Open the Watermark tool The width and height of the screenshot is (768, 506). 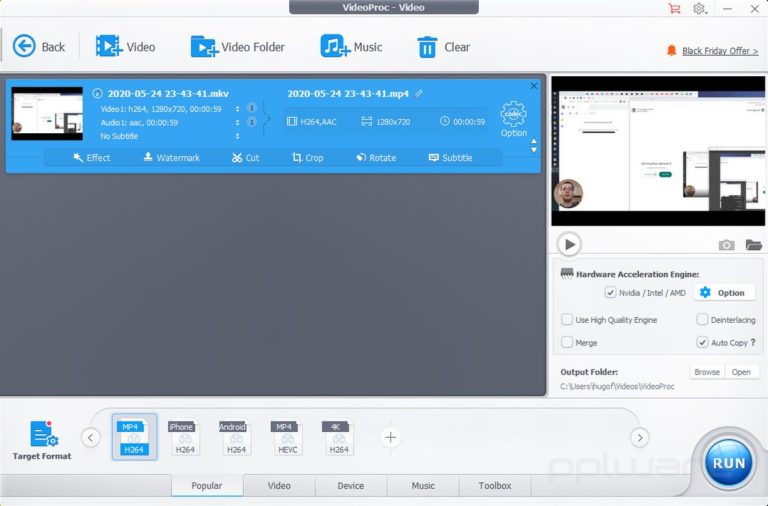tap(171, 158)
